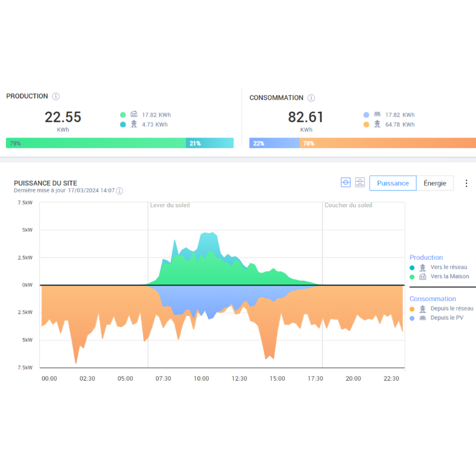Image resolution: width=476 pixels, height=476 pixels.
Task: Click the solar panel icon beside 'Depuis le PV'
Action: pyautogui.click(x=422, y=318)
